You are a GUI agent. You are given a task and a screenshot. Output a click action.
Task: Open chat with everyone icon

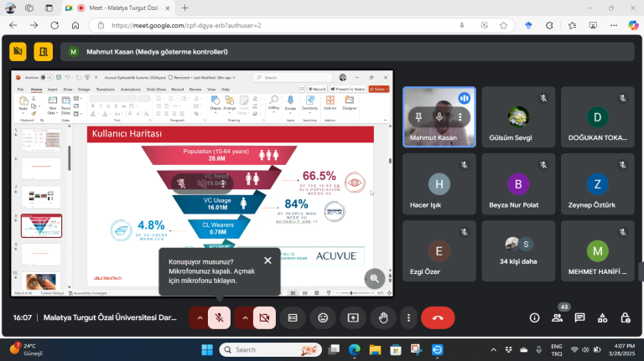pos(579,317)
